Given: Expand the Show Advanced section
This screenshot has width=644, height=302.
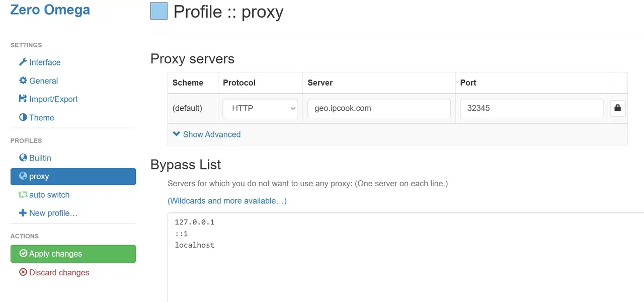Looking at the screenshot, I should coord(212,134).
